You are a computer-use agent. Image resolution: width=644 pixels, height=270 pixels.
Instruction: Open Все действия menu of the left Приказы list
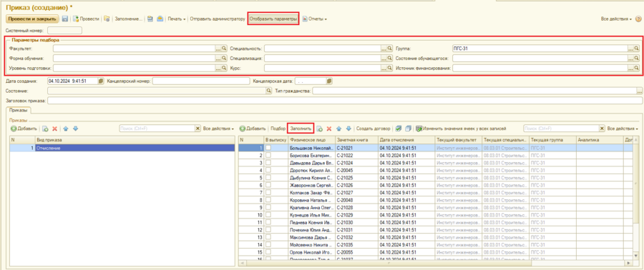click(218, 129)
